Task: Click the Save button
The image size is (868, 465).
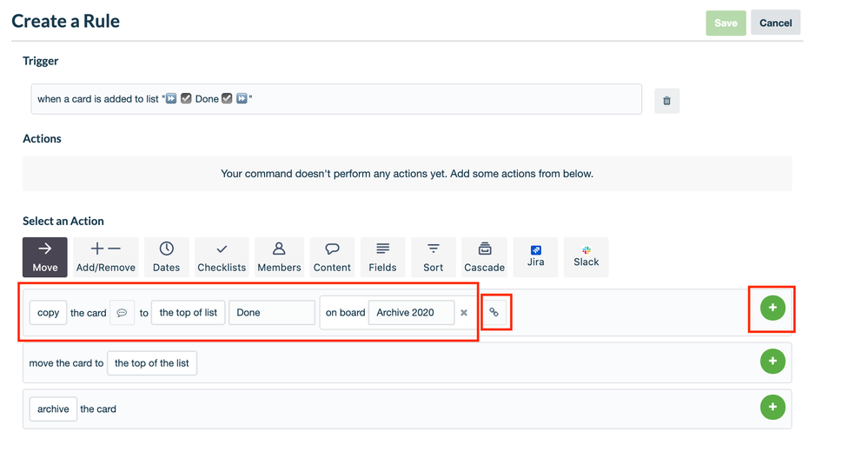Action: click(x=726, y=23)
